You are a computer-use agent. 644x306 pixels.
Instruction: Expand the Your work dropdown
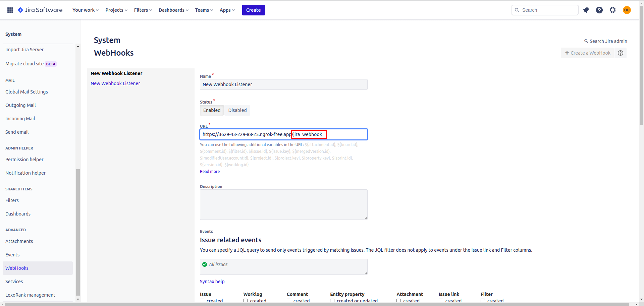[x=86, y=10]
